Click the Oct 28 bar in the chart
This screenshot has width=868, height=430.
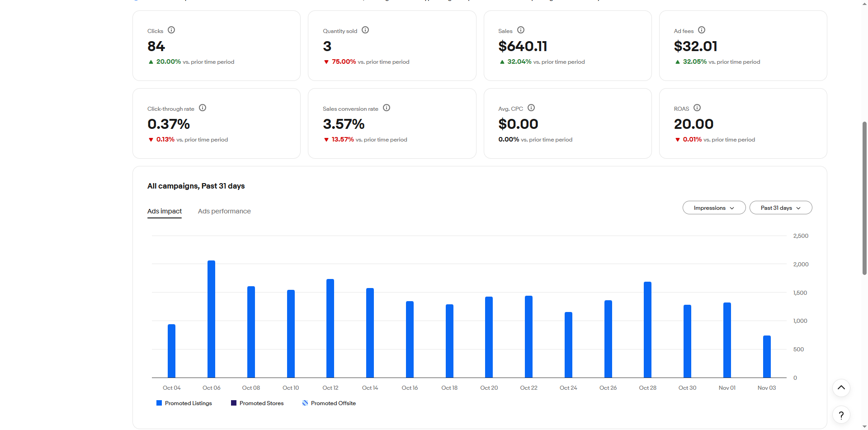648,330
